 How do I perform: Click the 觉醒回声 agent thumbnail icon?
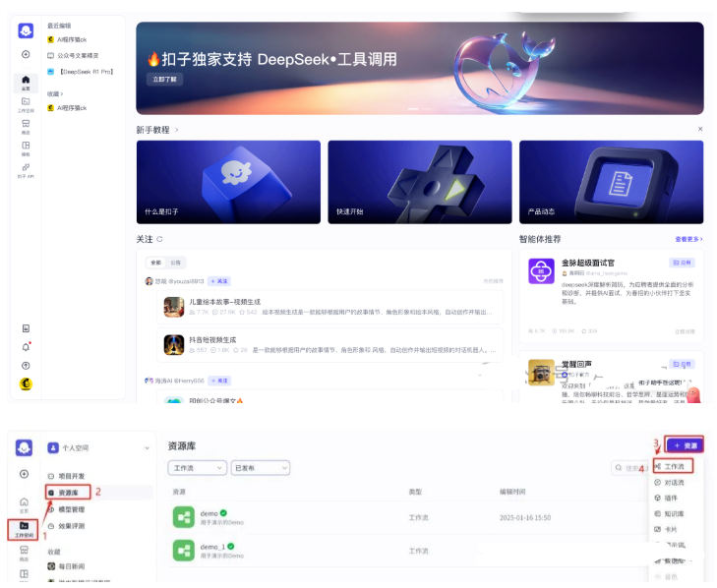point(541,373)
